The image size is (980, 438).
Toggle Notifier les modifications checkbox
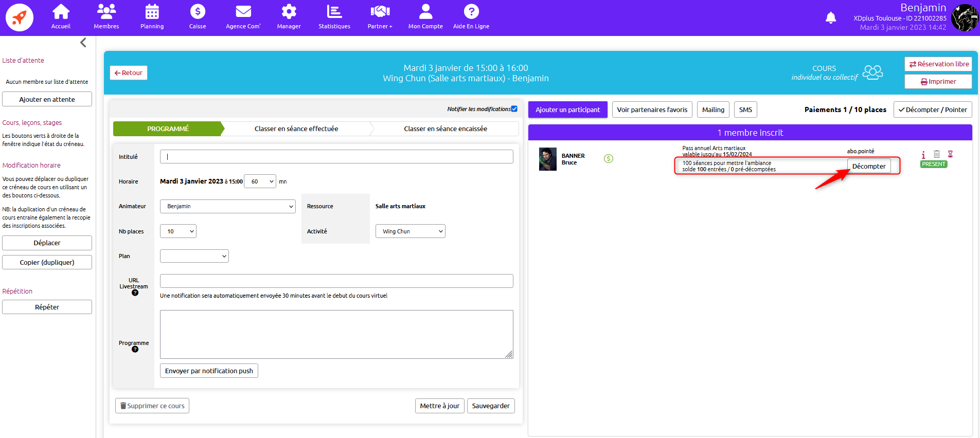(514, 109)
